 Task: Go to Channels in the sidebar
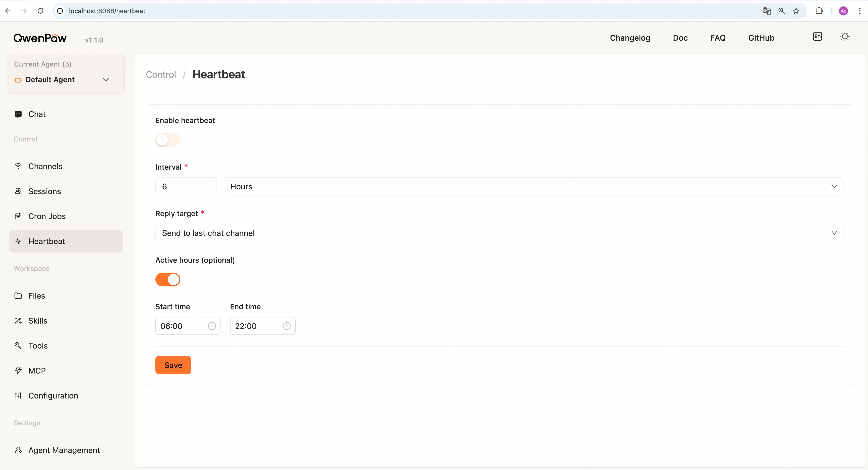pos(45,166)
